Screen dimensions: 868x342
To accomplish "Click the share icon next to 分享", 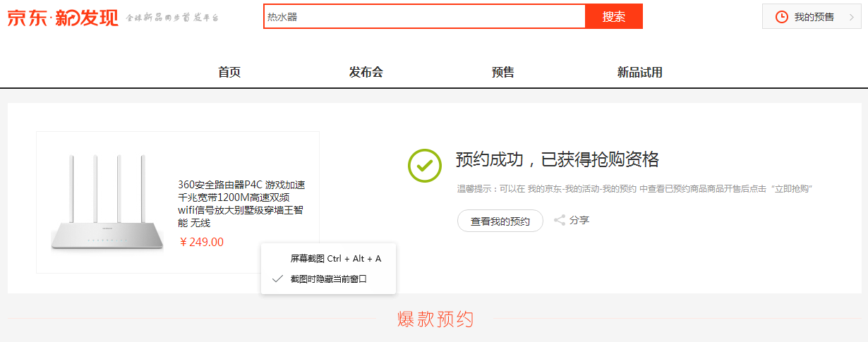I will [560, 221].
